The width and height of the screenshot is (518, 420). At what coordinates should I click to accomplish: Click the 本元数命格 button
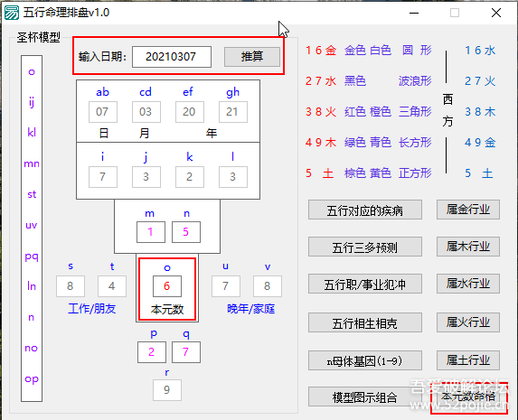(469, 397)
